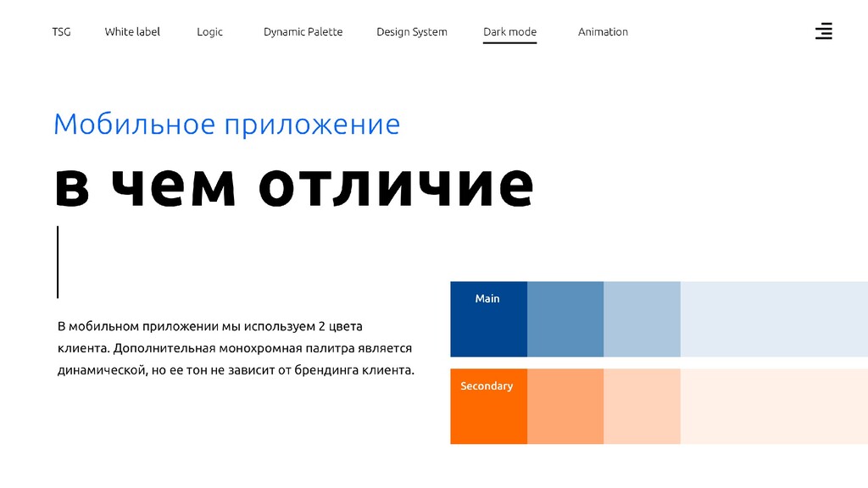This screenshot has height=488, width=868.
Task: Open the Design System section
Action: (412, 32)
